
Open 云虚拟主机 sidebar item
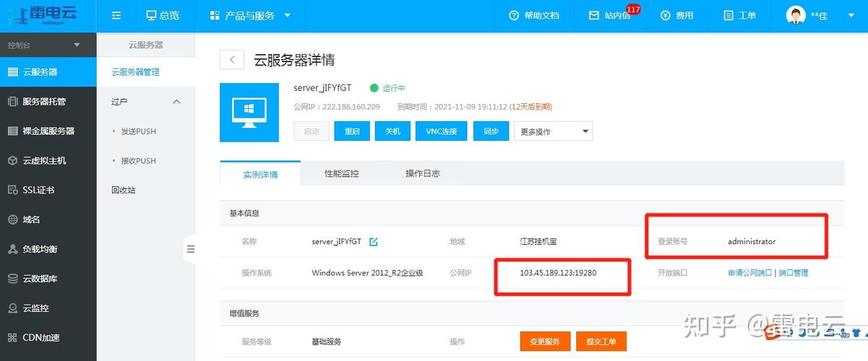[x=48, y=160]
